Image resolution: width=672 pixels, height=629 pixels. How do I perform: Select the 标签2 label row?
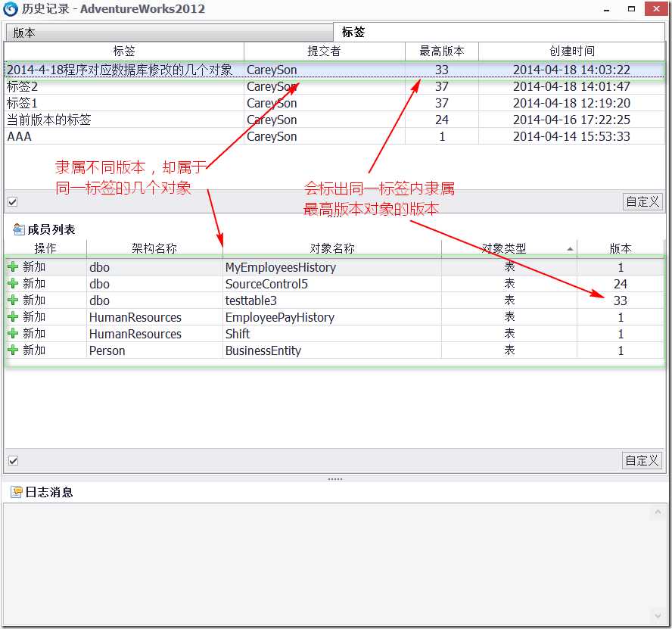(x=334, y=86)
